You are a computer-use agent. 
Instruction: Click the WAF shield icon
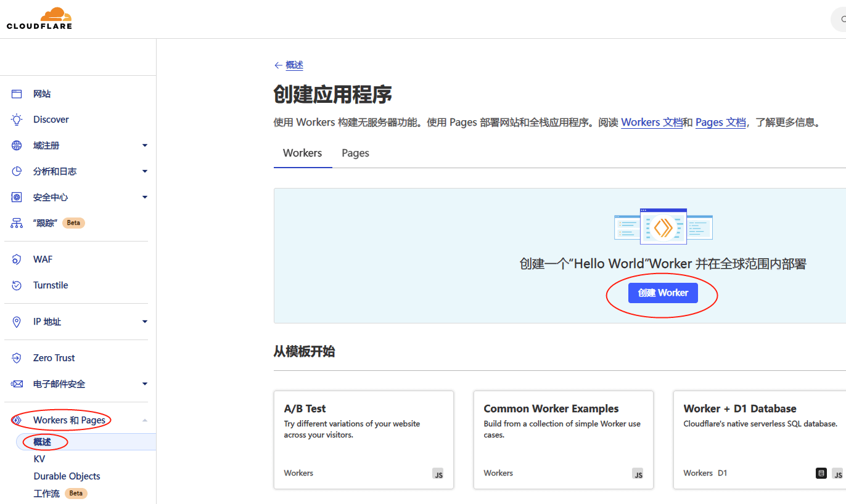click(17, 259)
